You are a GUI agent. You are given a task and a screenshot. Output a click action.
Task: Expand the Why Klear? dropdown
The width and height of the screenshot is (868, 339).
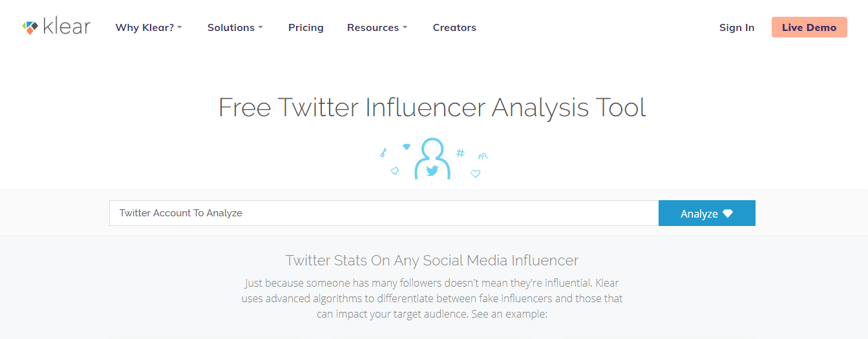[149, 28]
